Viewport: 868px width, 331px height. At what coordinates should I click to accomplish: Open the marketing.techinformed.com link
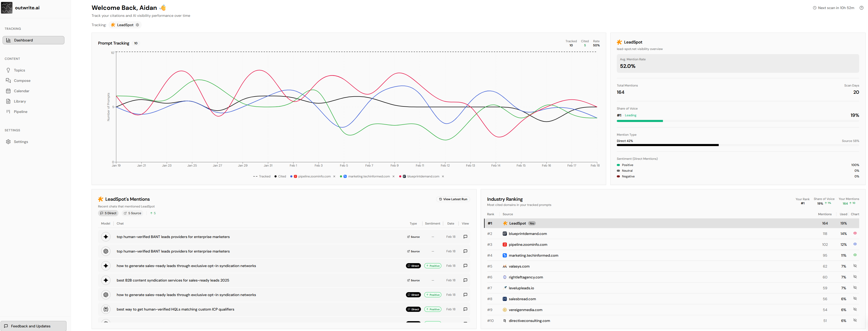(x=533, y=255)
